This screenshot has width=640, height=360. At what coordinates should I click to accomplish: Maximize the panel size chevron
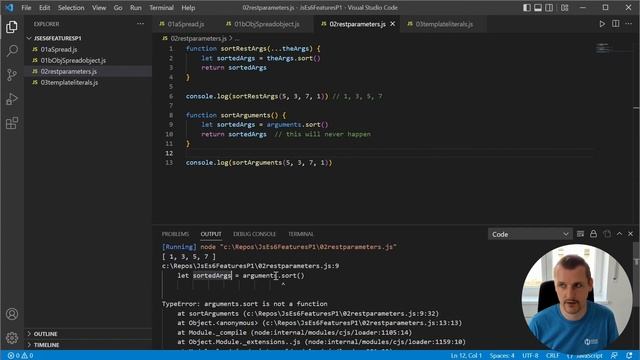[619, 234]
